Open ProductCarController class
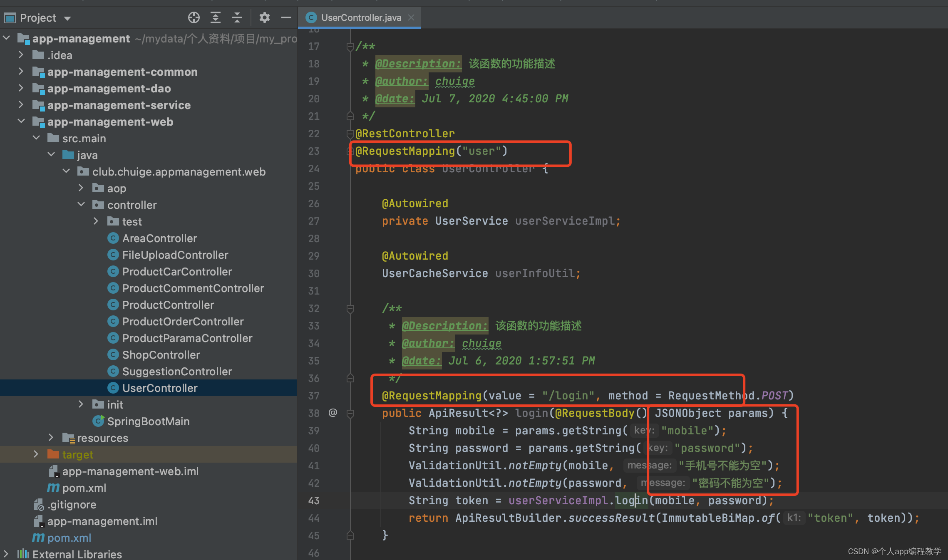 tap(177, 271)
